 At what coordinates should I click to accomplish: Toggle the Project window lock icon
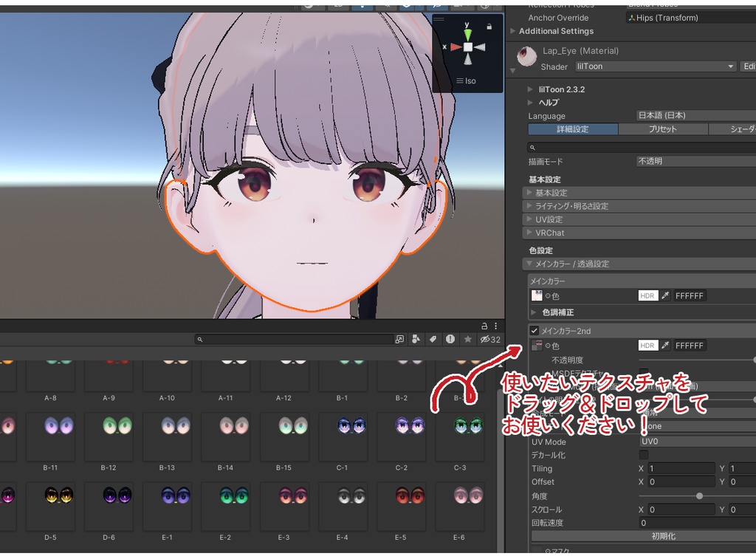pos(484,326)
